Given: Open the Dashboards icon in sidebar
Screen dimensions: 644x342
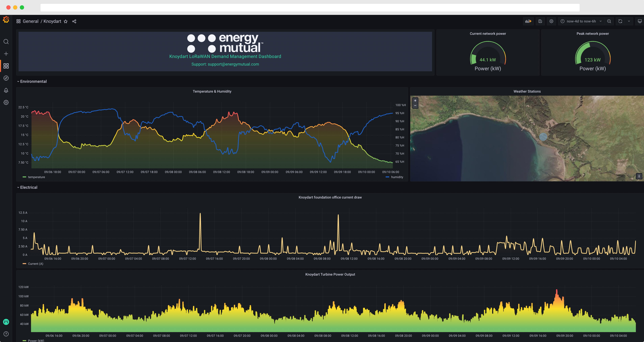Looking at the screenshot, I should (x=6, y=66).
